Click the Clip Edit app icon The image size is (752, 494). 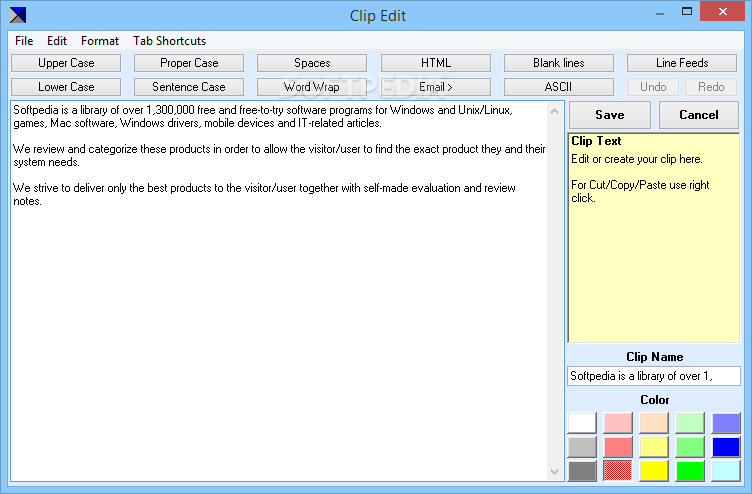click(18, 15)
